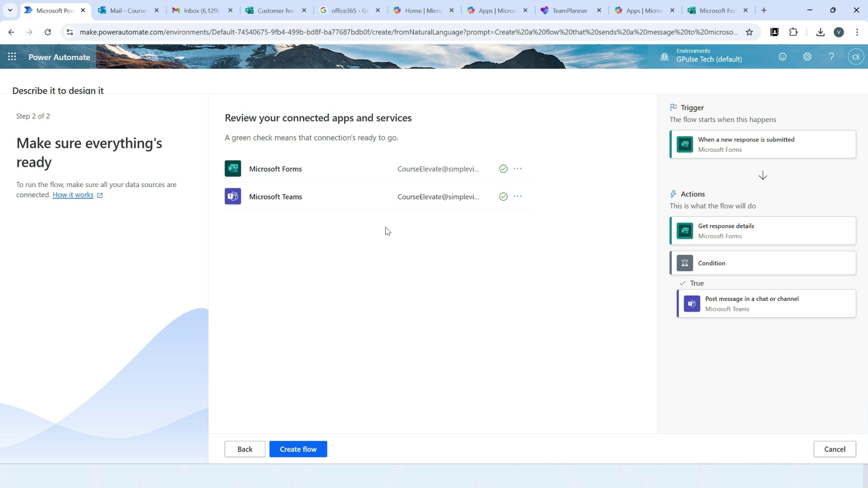Image resolution: width=868 pixels, height=488 pixels.
Task: Click the Microsoft Forms connector icon
Action: click(x=233, y=168)
